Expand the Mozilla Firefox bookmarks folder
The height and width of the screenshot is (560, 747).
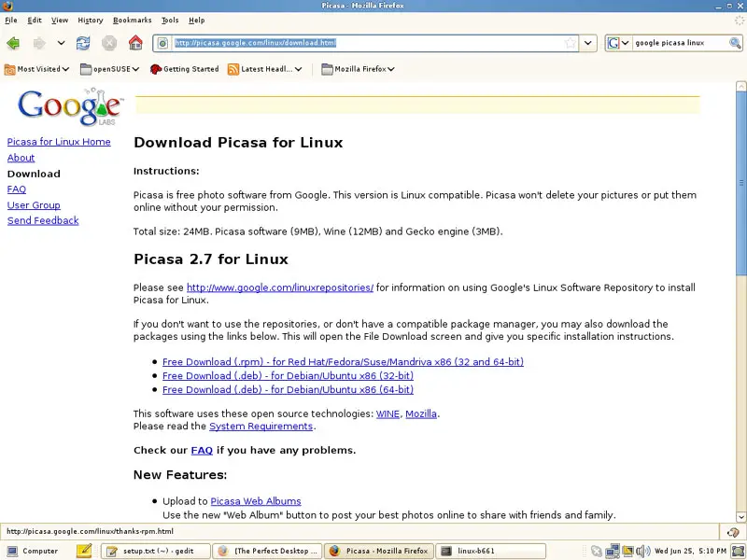tap(359, 69)
